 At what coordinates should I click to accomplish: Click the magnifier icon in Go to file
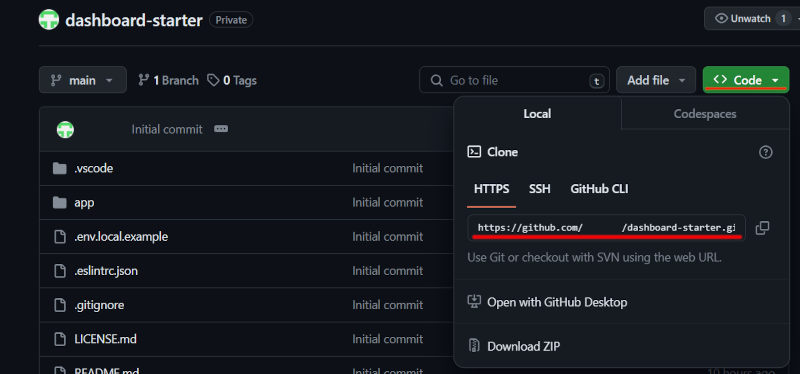tap(436, 80)
